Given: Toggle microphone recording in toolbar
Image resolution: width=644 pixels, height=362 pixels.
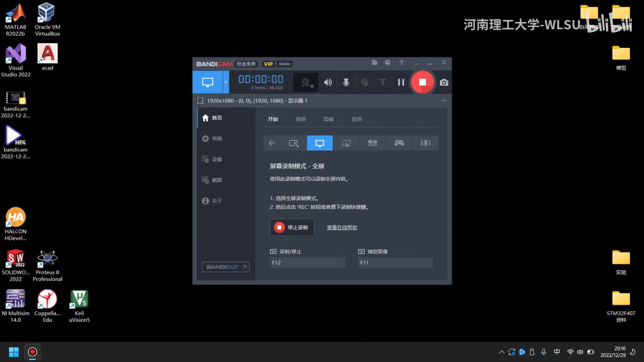Looking at the screenshot, I should pyautogui.click(x=346, y=82).
